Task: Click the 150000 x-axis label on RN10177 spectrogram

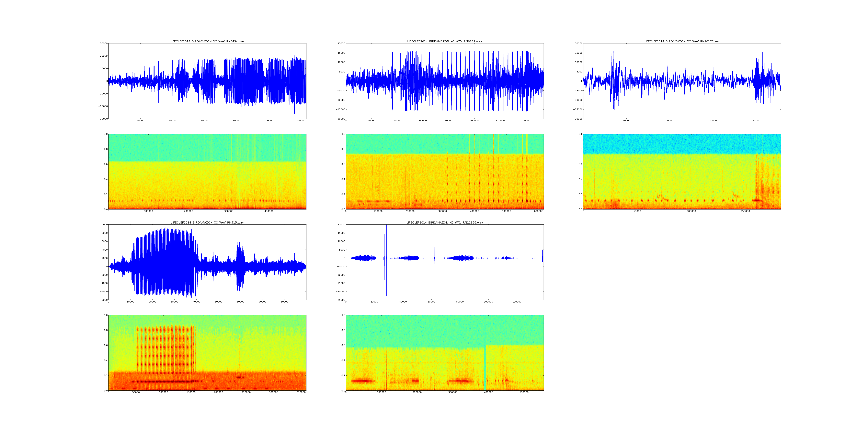Action: pos(745,211)
